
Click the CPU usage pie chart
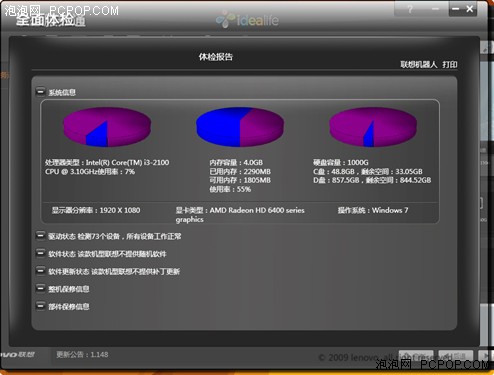pyautogui.click(x=107, y=127)
